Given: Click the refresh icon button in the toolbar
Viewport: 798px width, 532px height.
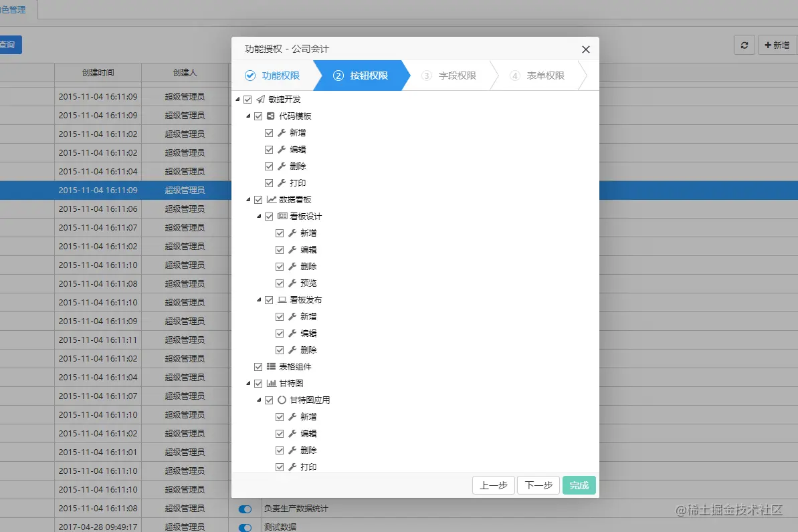Looking at the screenshot, I should click(744, 45).
